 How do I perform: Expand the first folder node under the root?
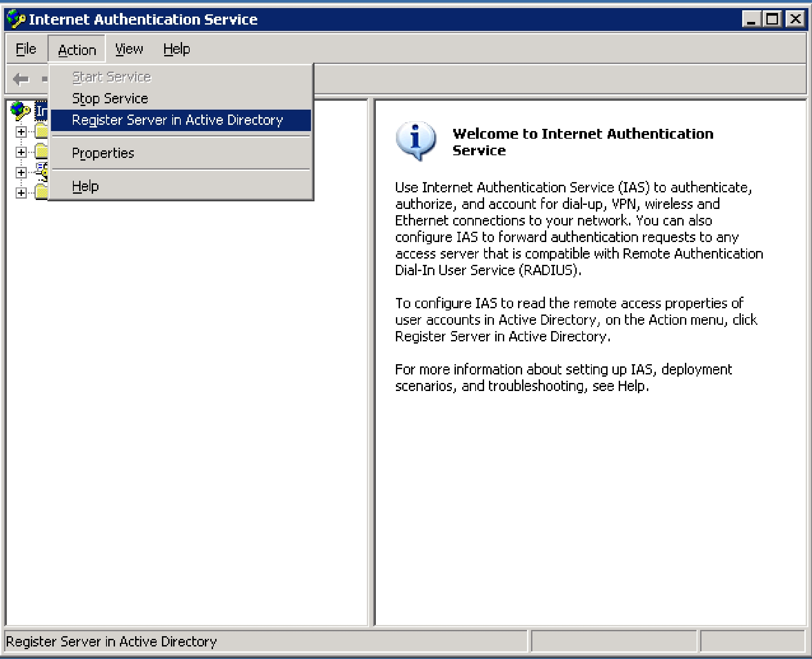point(21,132)
